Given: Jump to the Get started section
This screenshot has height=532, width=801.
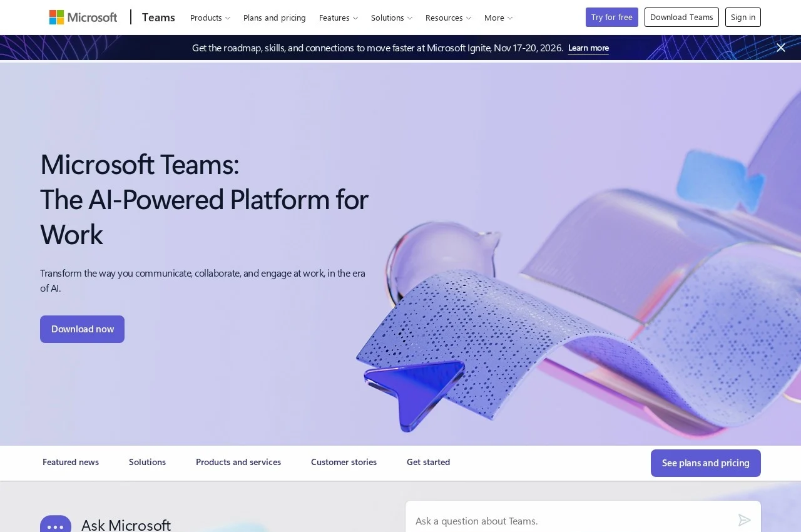Looking at the screenshot, I should coord(428,462).
